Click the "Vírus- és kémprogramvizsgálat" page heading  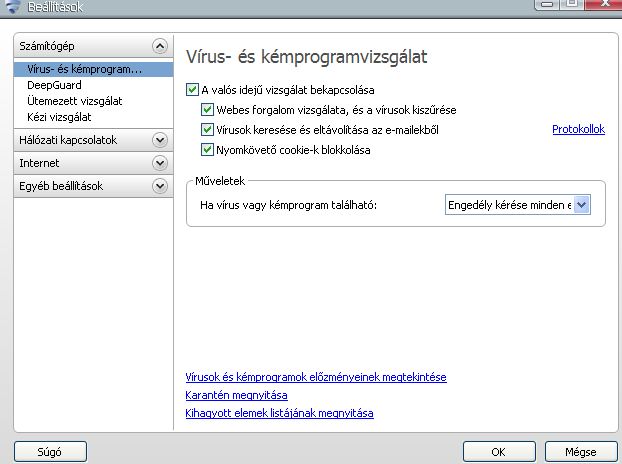307,57
